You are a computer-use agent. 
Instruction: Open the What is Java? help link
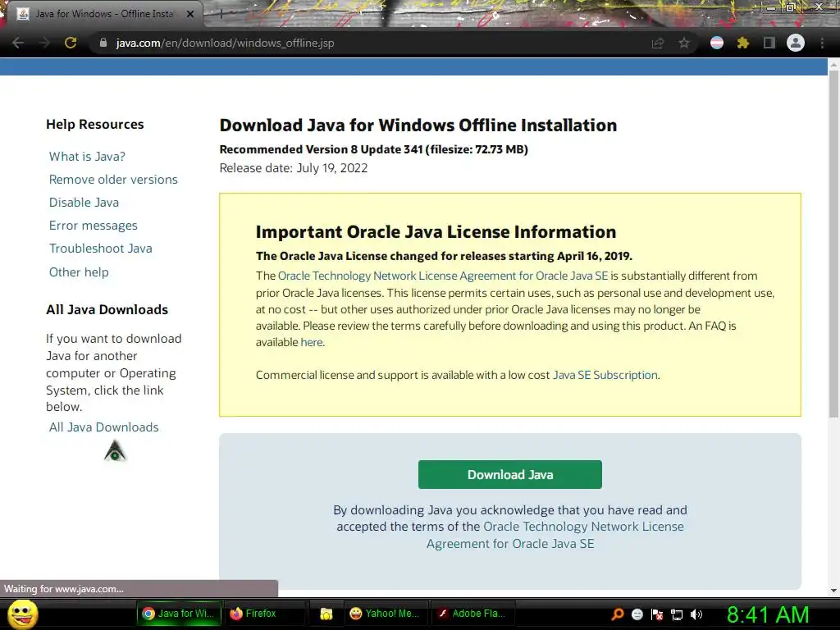point(87,157)
